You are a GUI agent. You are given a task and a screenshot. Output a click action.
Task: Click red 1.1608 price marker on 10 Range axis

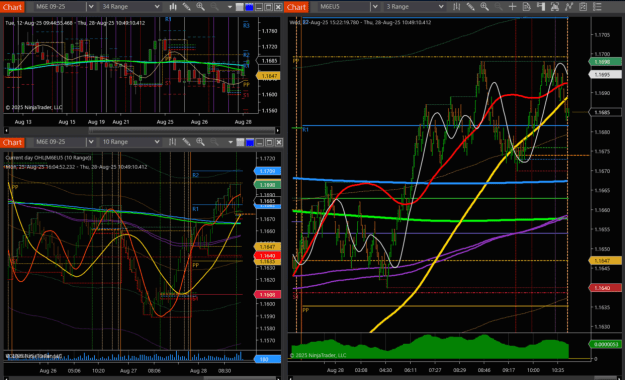[x=267, y=295]
